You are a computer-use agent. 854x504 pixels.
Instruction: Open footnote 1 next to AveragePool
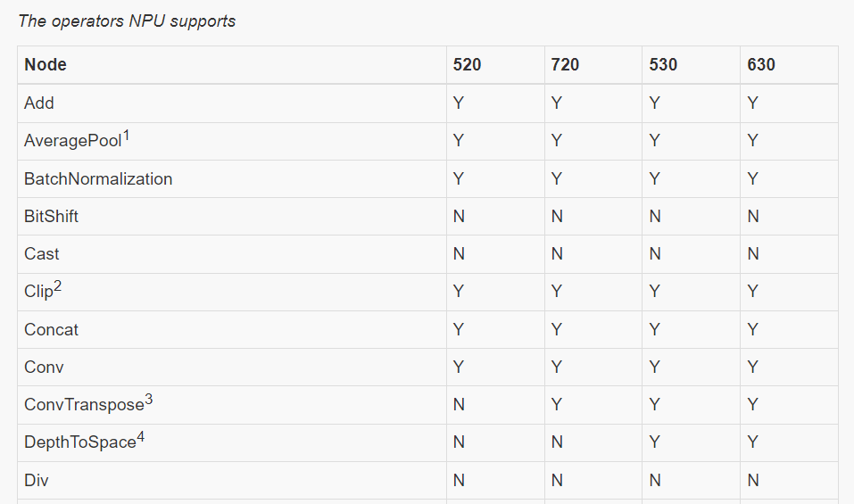pos(126,136)
